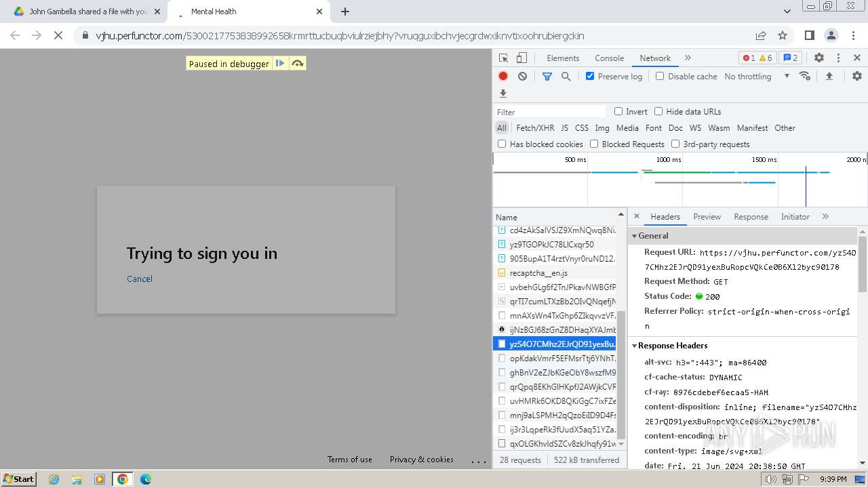868x488 pixels.
Task: Show more DevTools panels chevron
Action: click(688, 58)
